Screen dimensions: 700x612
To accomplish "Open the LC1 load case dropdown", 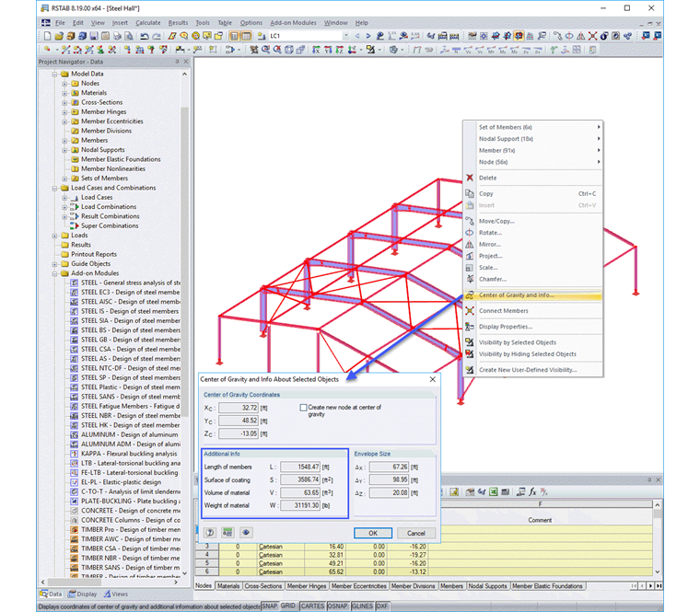I will 346,36.
